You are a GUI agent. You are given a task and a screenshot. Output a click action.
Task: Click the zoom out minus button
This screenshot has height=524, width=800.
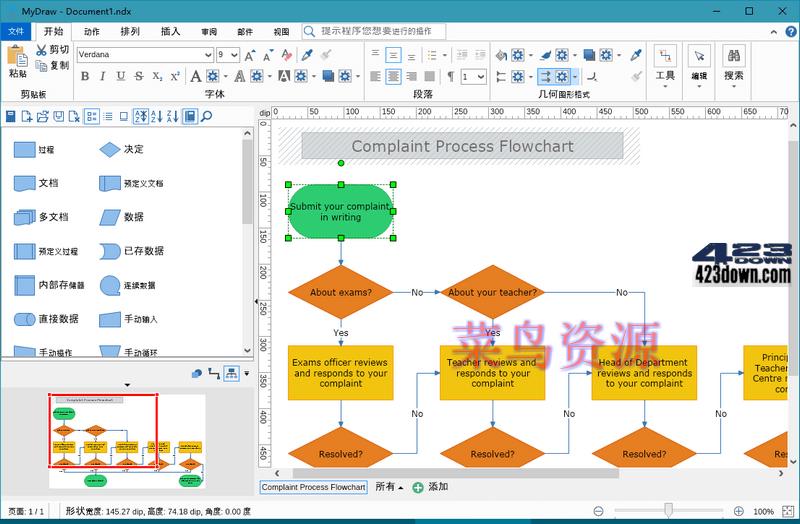tap(598, 511)
